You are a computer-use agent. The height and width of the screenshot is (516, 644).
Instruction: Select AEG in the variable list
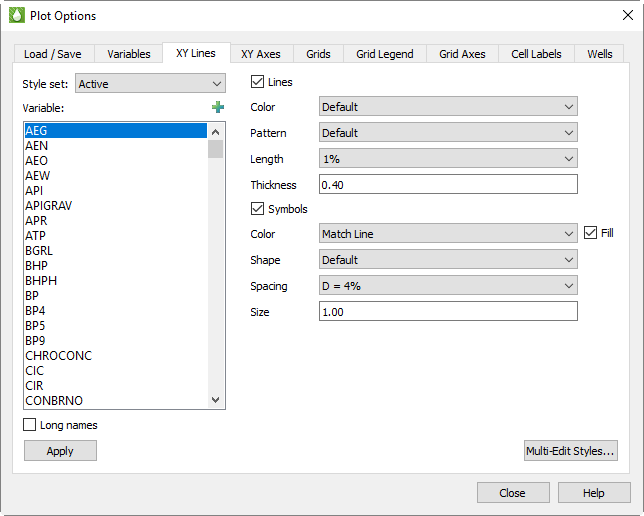pos(116,131)
